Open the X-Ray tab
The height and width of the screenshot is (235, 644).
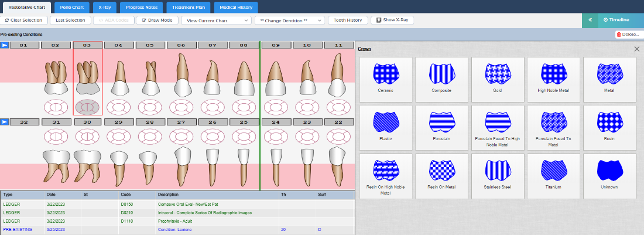click(x=105, y=8)
